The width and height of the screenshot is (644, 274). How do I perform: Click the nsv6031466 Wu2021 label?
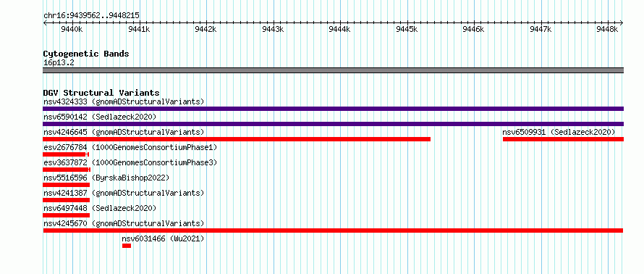coord(163,238)
